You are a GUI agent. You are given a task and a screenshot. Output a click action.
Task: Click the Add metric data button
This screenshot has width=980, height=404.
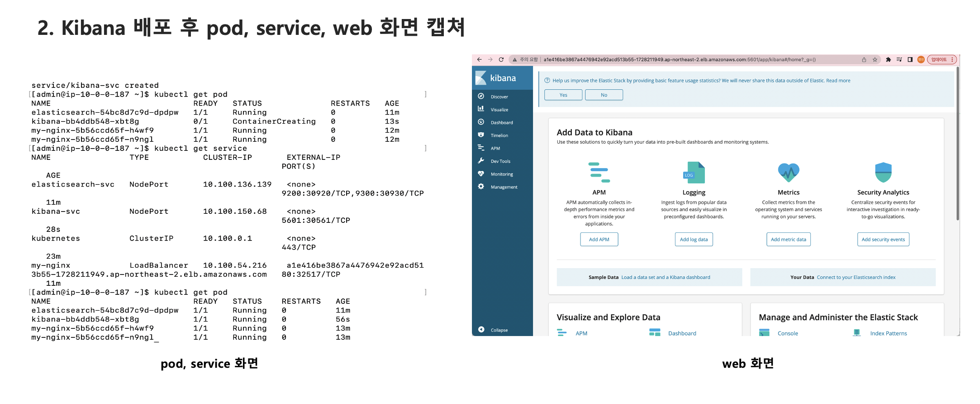click(789, 240)
